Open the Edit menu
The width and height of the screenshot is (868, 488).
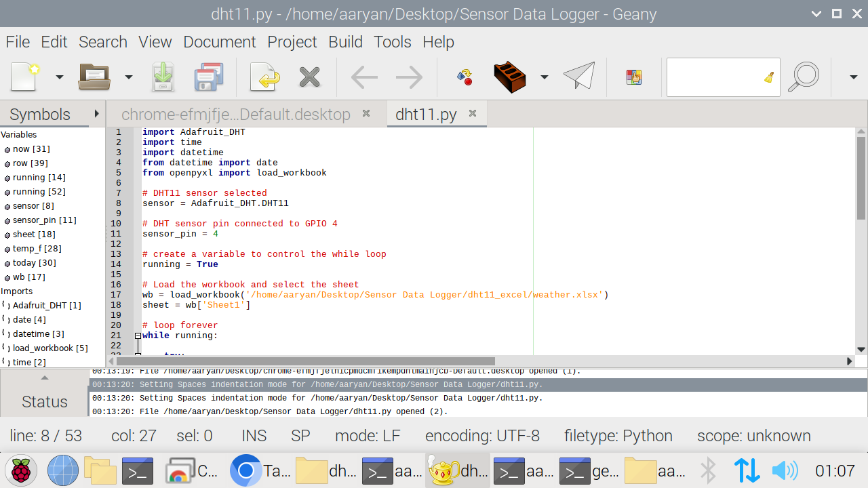pos(54,42)
